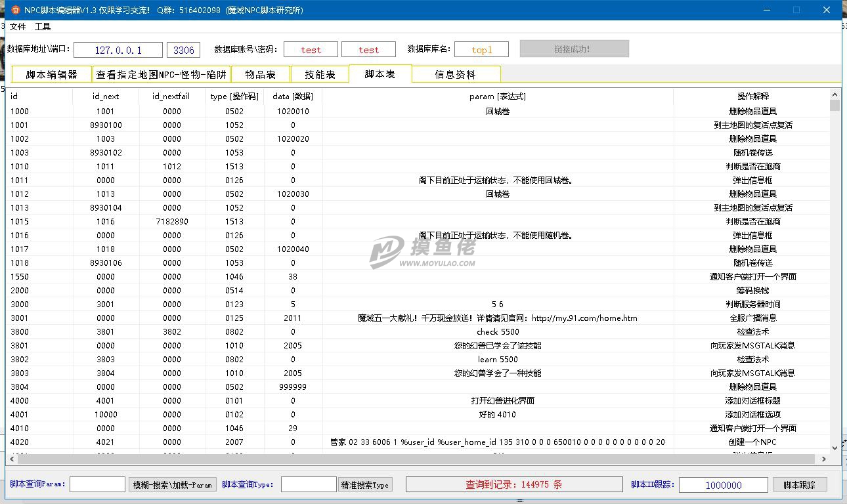
Task: Click param text 阁下目前正处于运输状态，不能使用回城卷。
Action: [498, 180]
